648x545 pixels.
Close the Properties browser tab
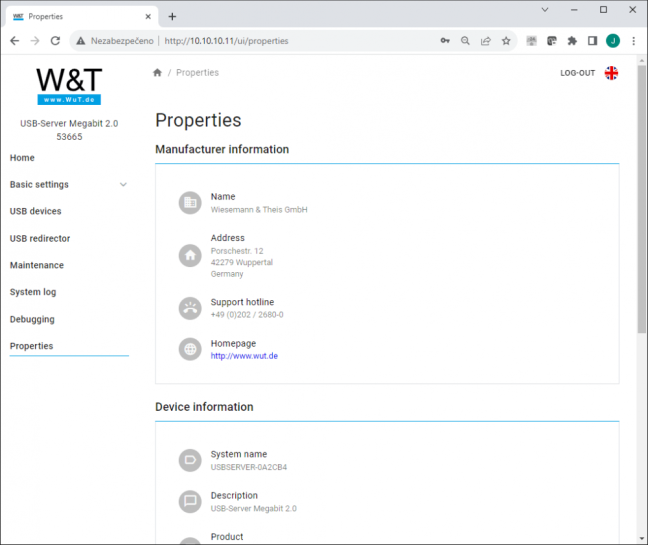point(148,17)
